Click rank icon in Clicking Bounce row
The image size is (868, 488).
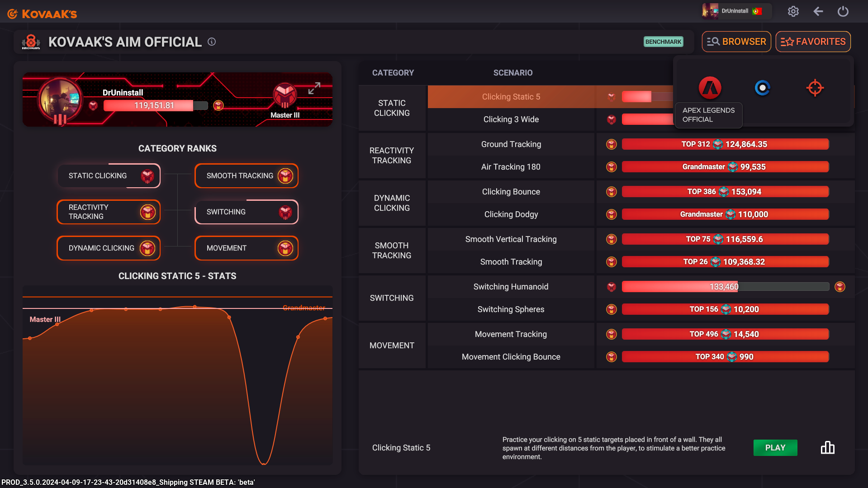tap(612, 192)
